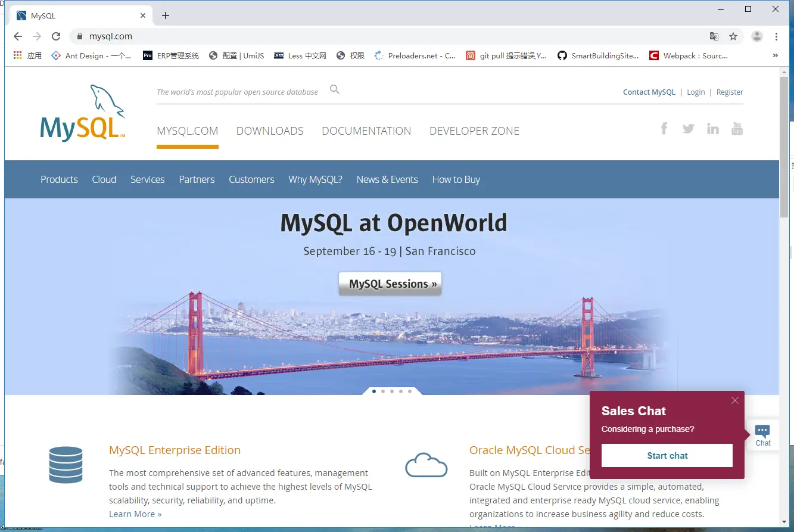Open the Partners menu
794x532 pixels.
(197, 179)
